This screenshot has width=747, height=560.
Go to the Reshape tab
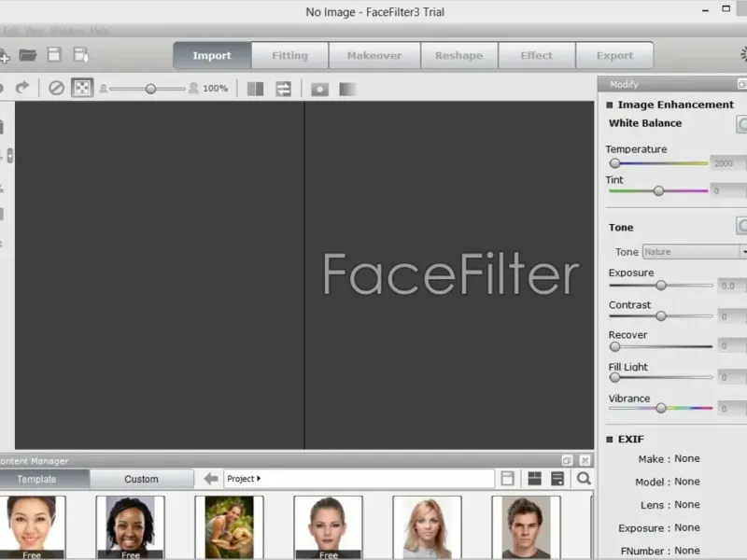458,56
